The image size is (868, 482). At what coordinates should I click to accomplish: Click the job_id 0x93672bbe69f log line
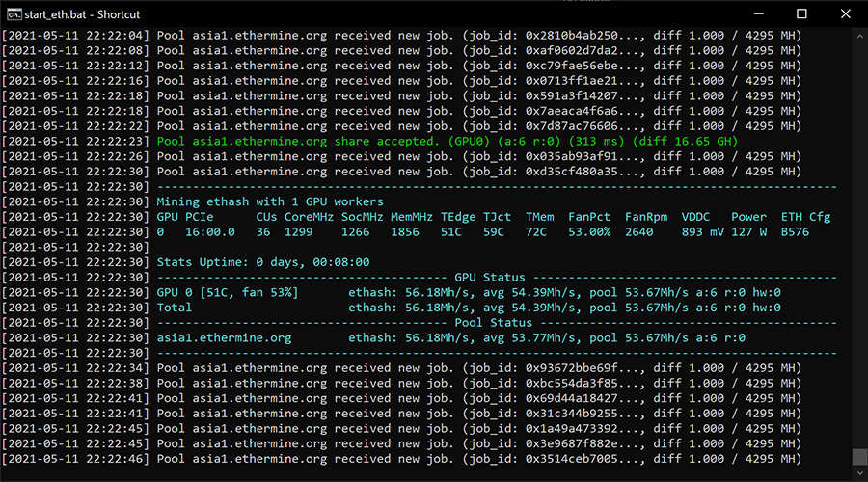(401, 368)
